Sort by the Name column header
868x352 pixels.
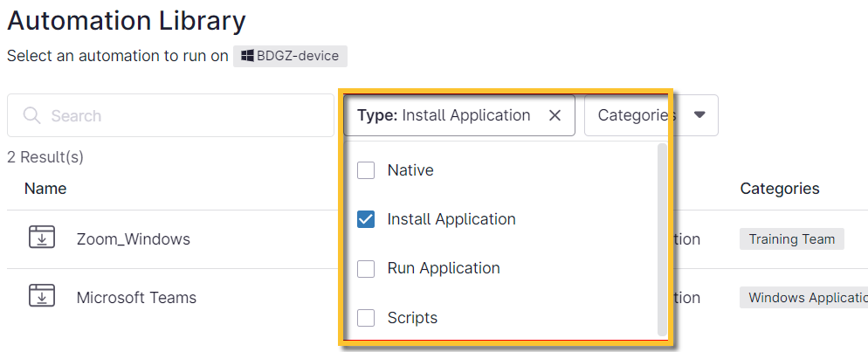tap(45, 188)
